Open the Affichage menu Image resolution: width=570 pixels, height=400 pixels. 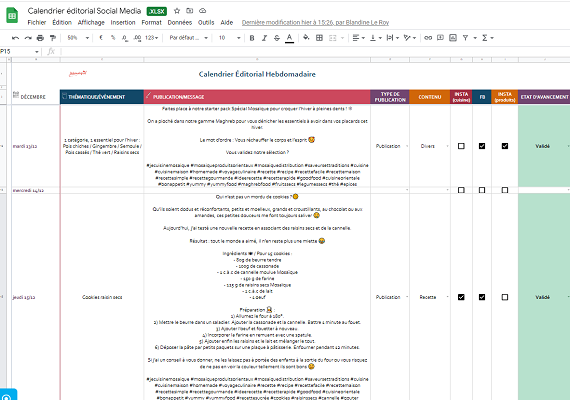[x=91, y=23]
